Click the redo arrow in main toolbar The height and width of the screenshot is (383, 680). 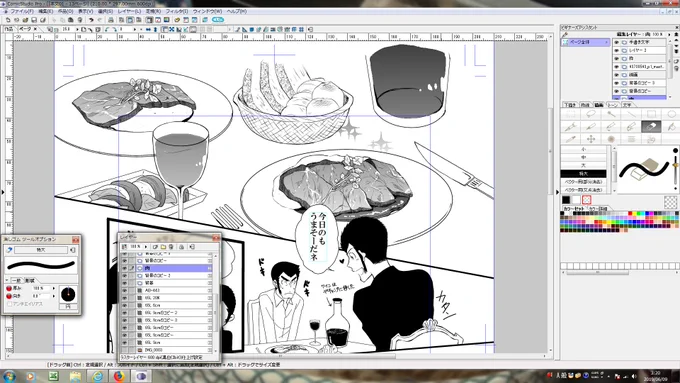tap(99, 20)
